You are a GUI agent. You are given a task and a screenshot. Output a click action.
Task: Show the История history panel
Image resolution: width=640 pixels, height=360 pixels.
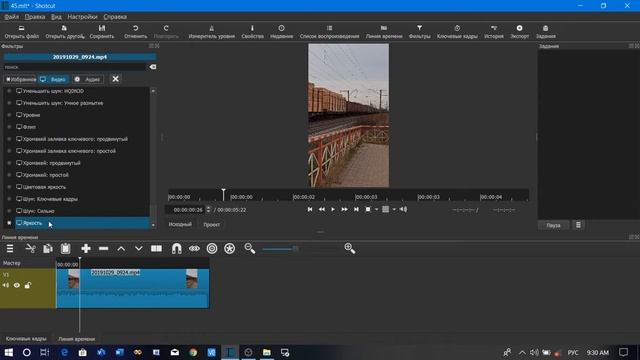pos(494,32)
